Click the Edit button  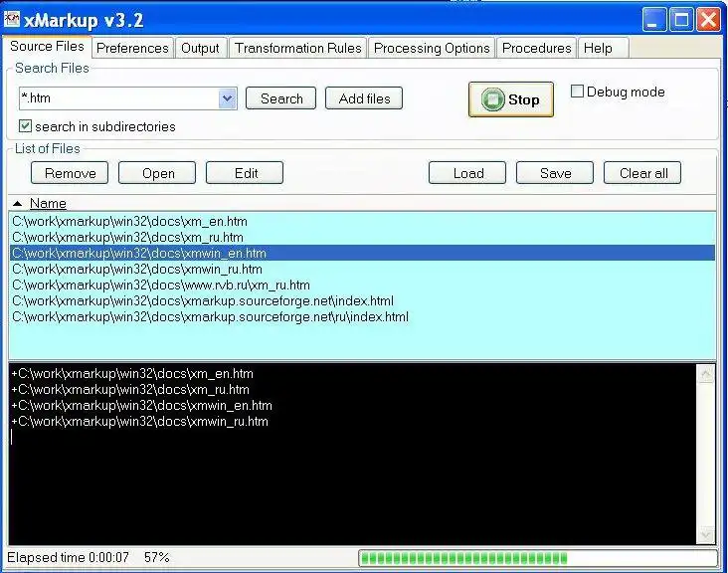245,173
